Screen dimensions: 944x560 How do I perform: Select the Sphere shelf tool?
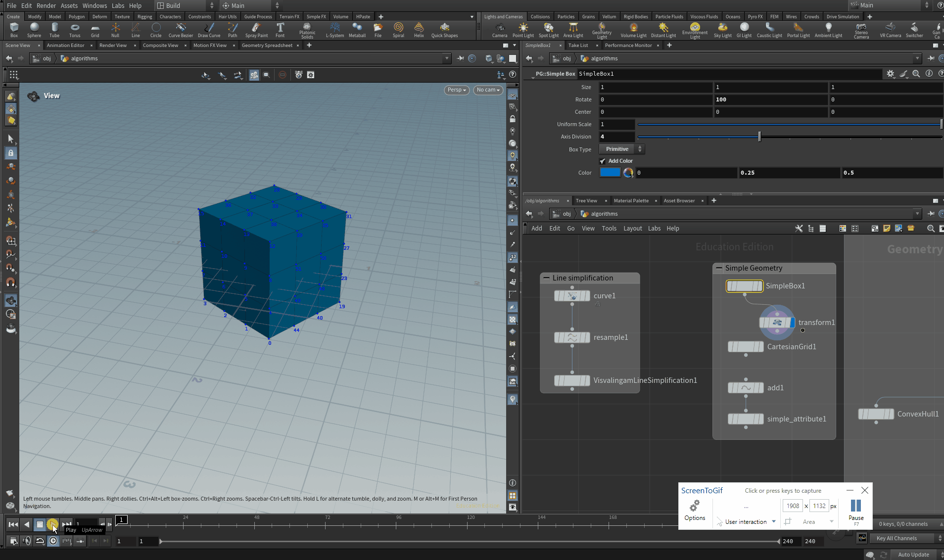tap(34, 29)
